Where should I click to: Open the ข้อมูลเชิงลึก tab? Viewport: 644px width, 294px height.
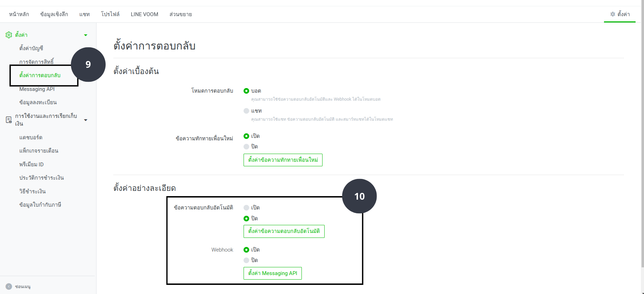point(54,14)
